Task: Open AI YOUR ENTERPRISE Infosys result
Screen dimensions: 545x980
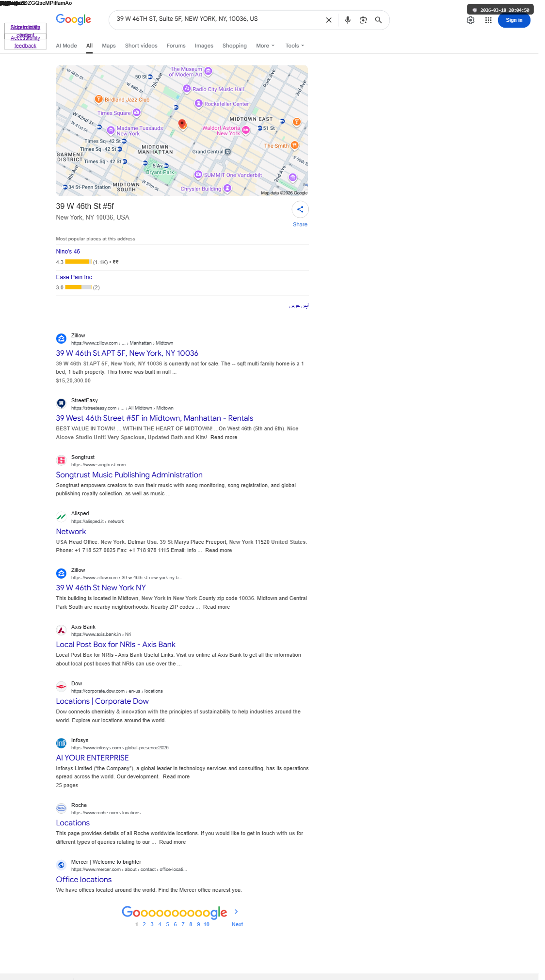Action: 92,758
